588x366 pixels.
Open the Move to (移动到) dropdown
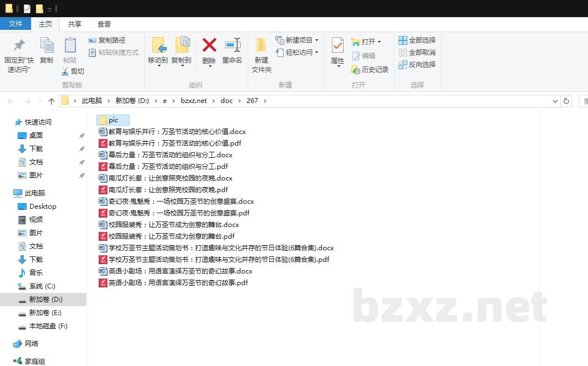coord(157,51)
